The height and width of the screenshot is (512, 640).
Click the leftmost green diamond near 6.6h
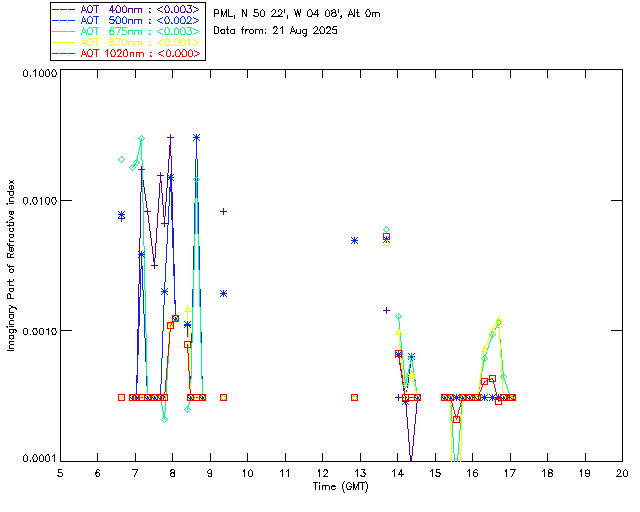[121, 160]
